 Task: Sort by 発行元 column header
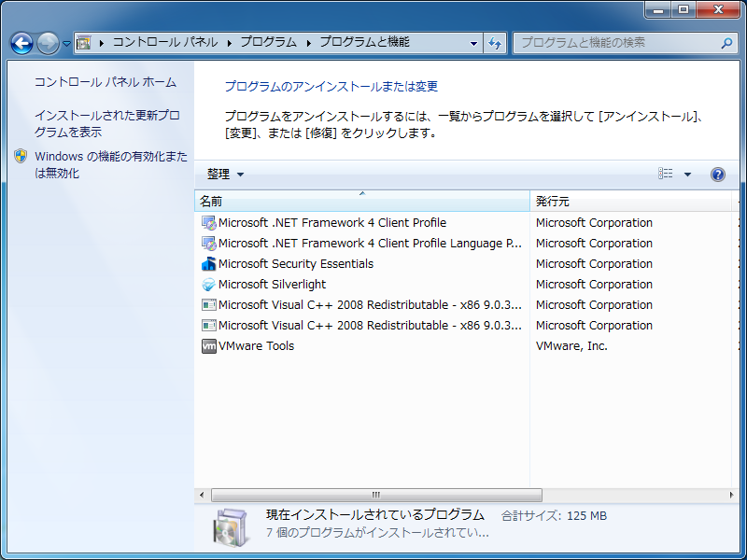[631, 201]
